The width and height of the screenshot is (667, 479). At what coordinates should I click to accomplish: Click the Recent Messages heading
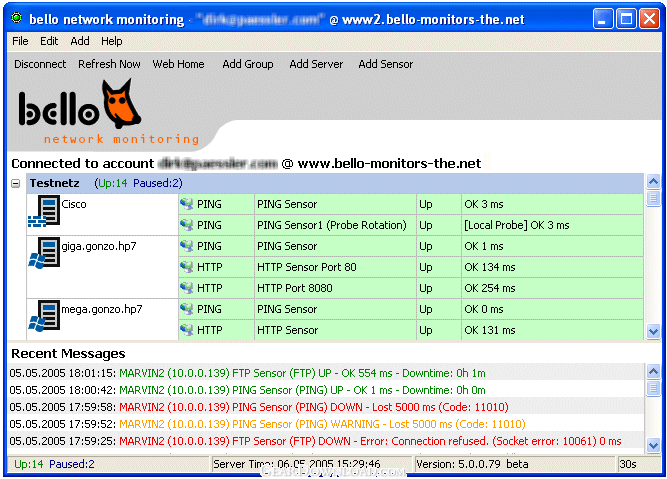(68, 354)
